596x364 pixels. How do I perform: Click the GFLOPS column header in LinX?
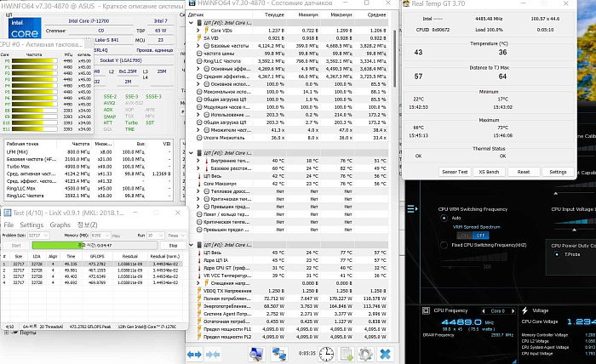click(97, 257)
